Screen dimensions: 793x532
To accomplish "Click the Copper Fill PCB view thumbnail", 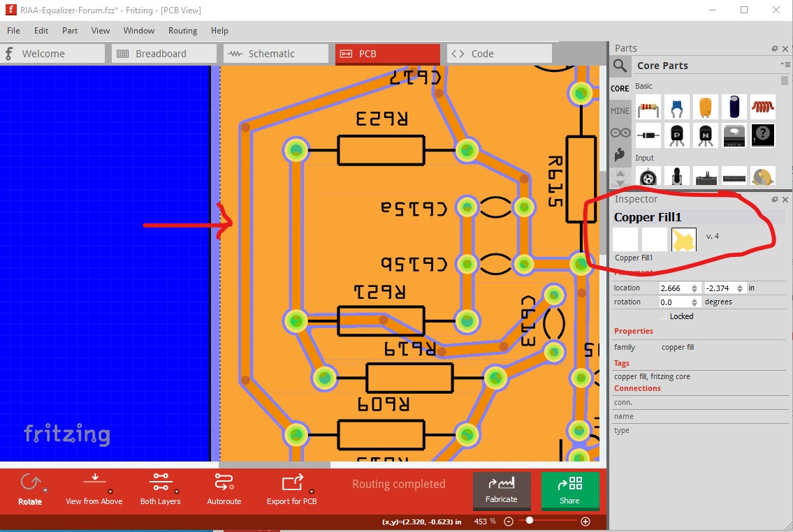I will (684, 239).
